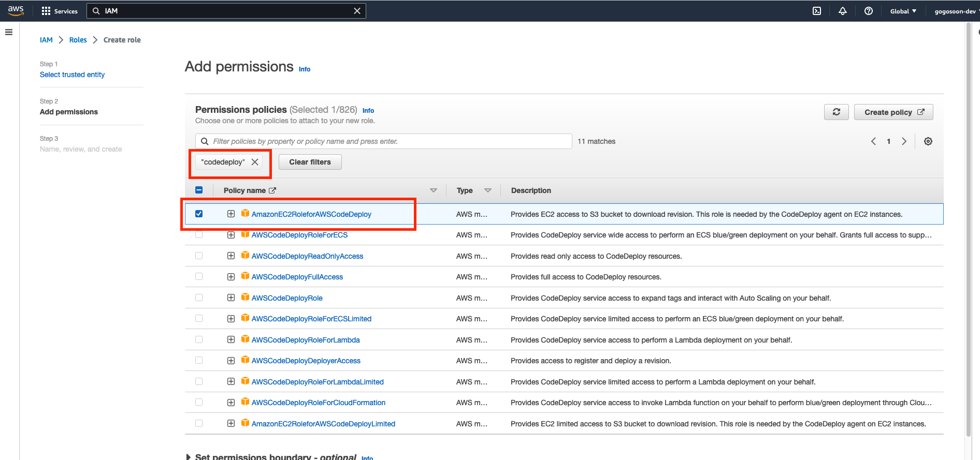Clear the IAM search box text

pyautogui.click(x=357, y=11)
